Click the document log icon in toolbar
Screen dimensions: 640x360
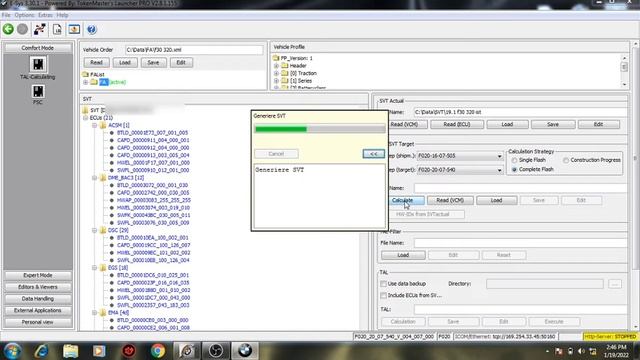tap(57, 29)
